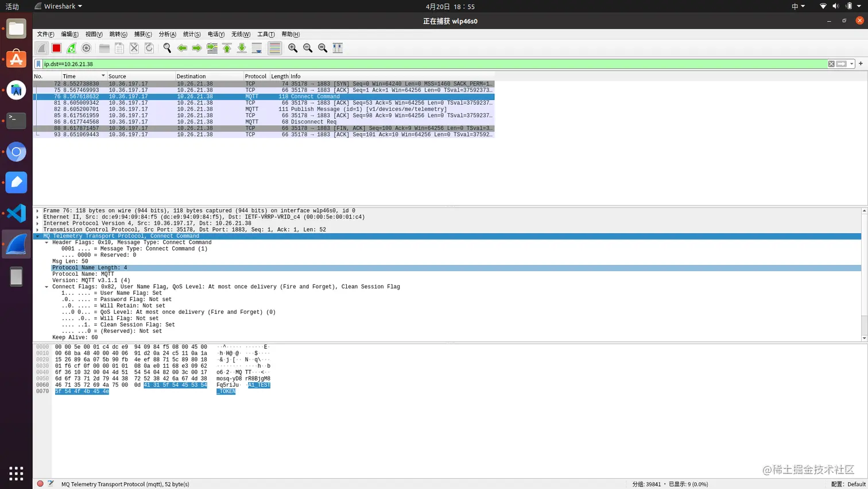
Task: Go back to previous packet in history
Action: tap(182, 48)
